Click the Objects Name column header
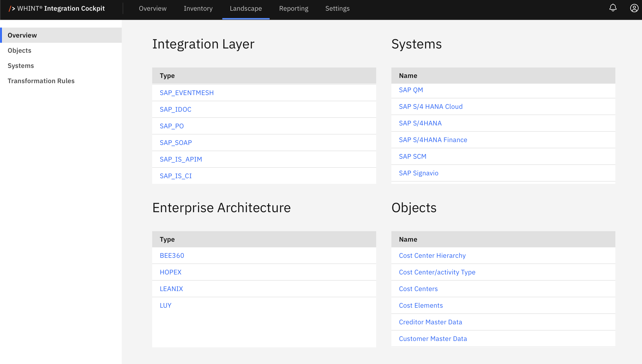The width and height of the screenshot is (642, 364). coord(503,239)
